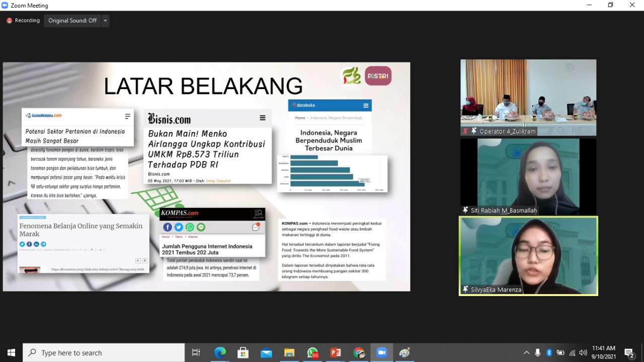This screenshot has width=644, height=362.
Task: Open the volume control in system tray
Action: point(583,353)
